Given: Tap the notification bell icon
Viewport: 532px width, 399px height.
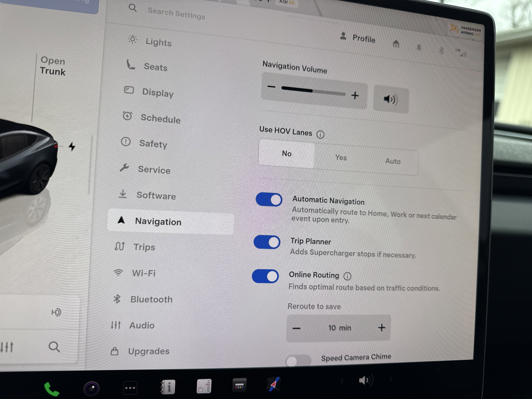Looking at the screenshot, I should [x=419, y=48].
